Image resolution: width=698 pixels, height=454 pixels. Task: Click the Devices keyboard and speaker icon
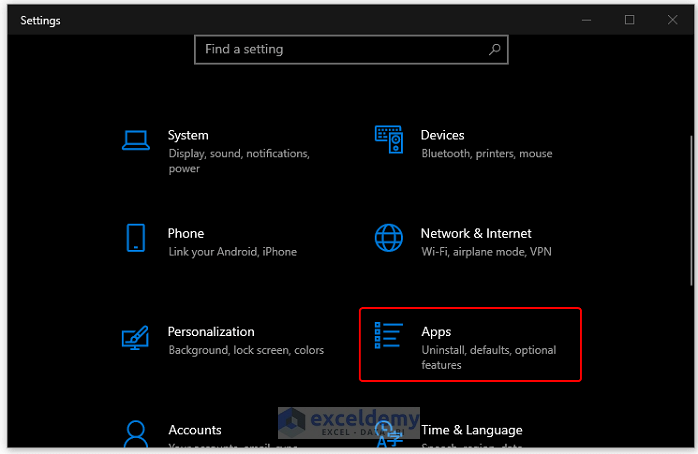click(x=389, y=139)
